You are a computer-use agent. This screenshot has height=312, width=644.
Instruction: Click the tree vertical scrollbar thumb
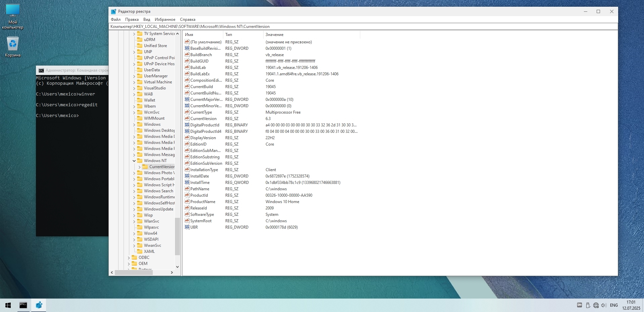point(177,236)
